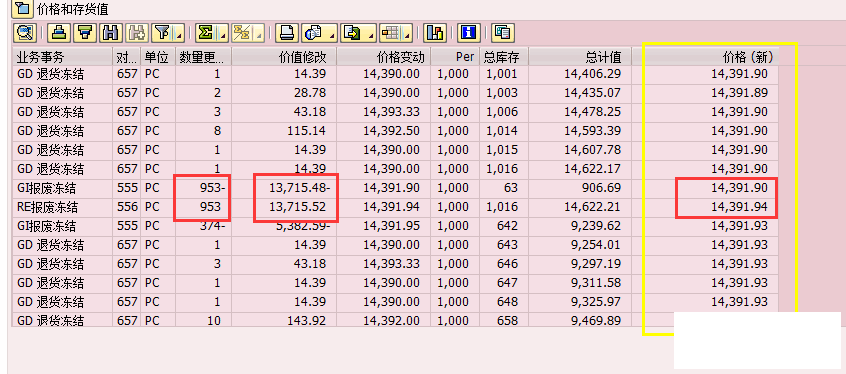Open the Choose Layout grid dropdown
This screenshot has height=374, width=846.
tap(396, 33)
